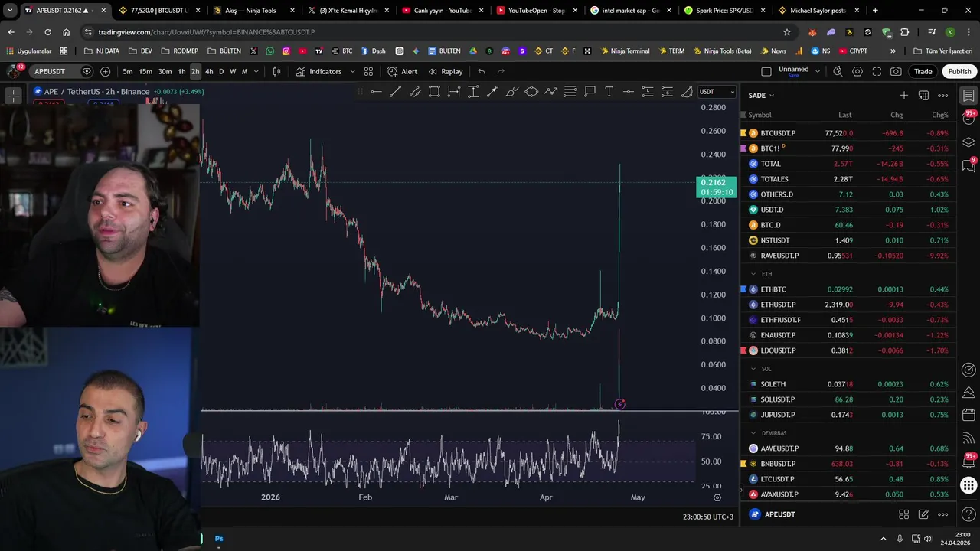Switch to intel market cap tab
980x551 pixels.
pos(631,11)
